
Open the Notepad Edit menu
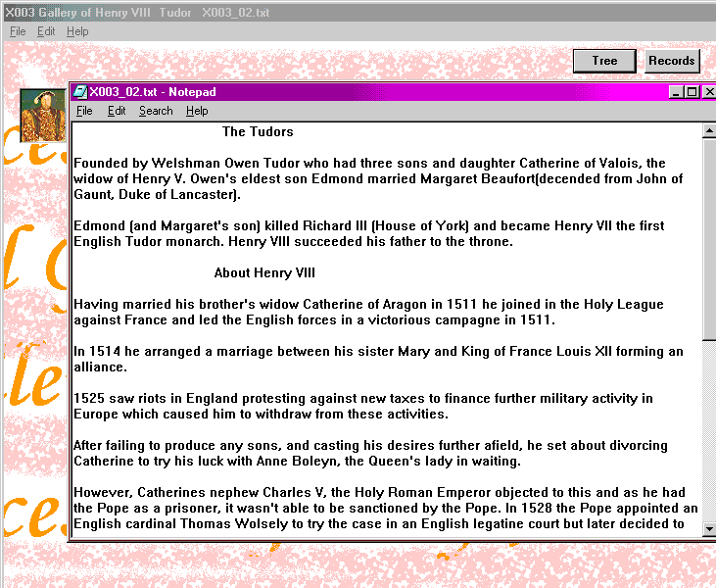pos(117,111)
